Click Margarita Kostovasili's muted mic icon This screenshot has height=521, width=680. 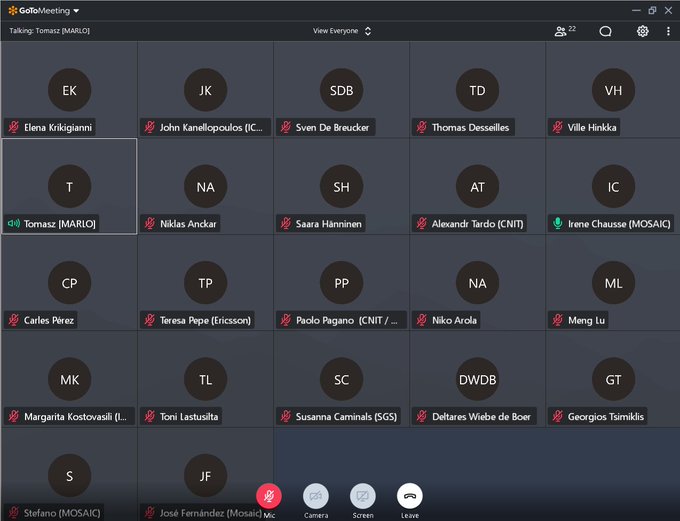(x=14, y=416)
